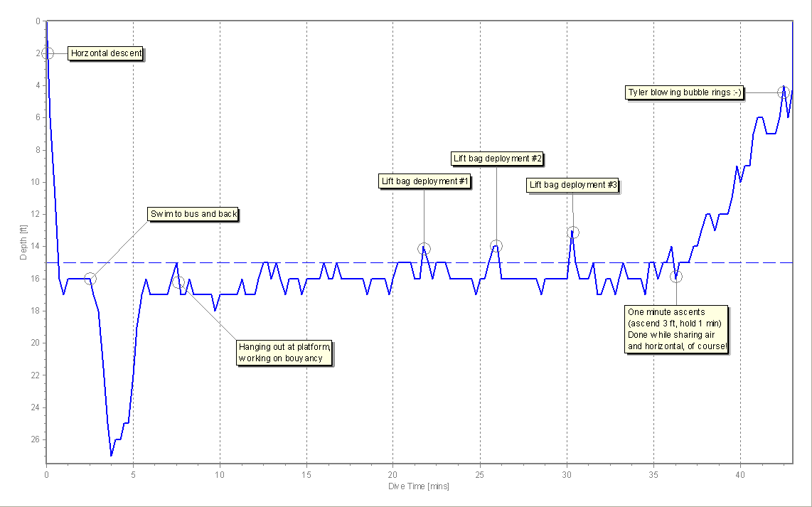812x507 pixels.
Task: Select the circle marker for Lift bag deployment #1
Action: pyautogui.click(x=424, y=249)
